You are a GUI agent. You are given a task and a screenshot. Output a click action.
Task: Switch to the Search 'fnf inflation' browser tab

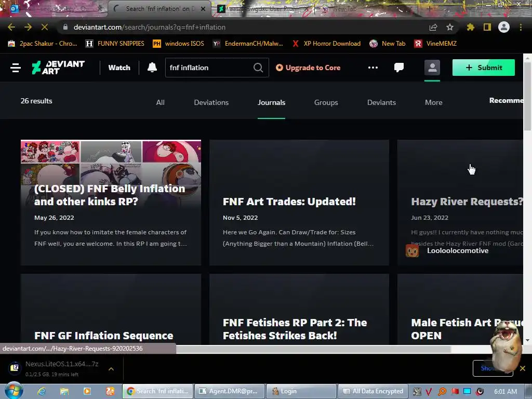coord(158,9)
